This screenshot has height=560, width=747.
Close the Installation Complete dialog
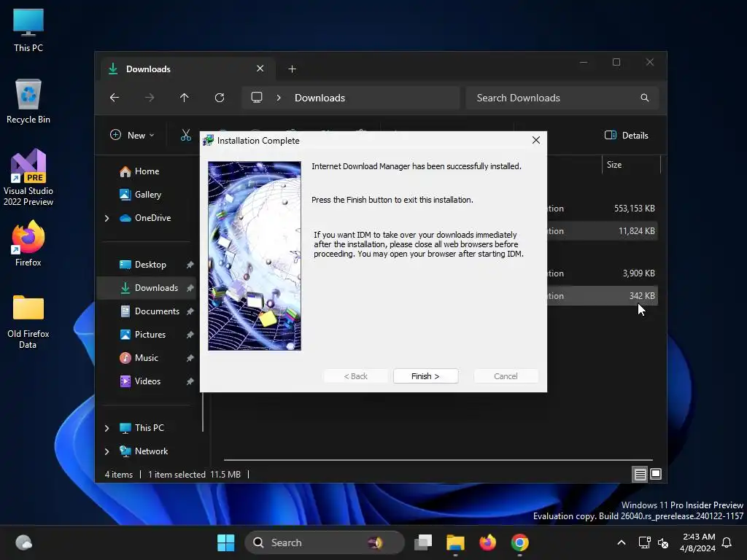(536, 140)
